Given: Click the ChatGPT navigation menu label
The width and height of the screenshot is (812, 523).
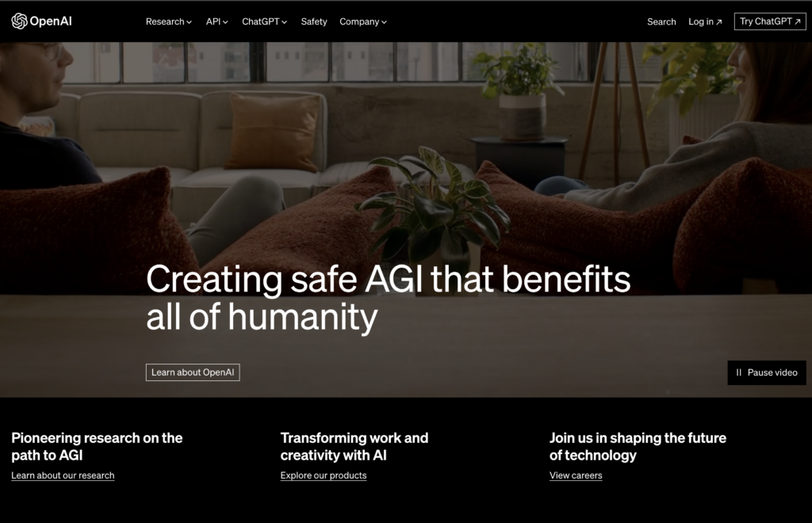Looking at the screenshot, I should click(x=260, y=21).
